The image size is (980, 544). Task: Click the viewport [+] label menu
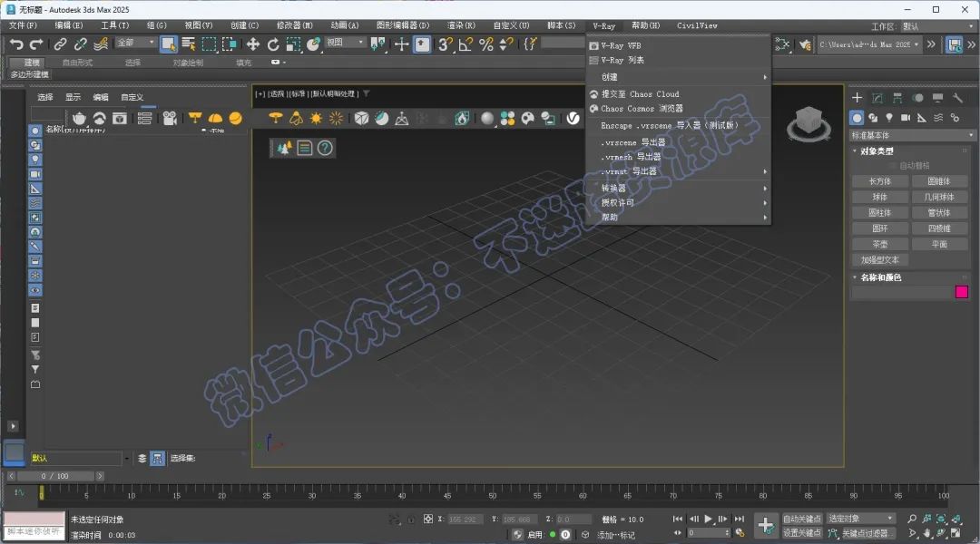point(260,93)
